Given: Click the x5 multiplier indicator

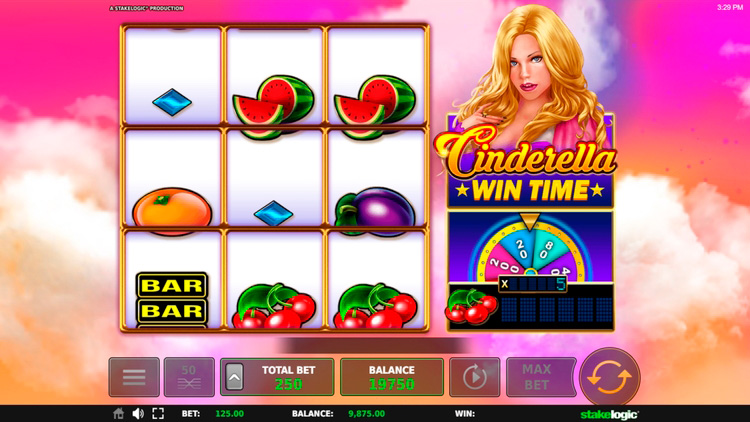Looking at the screenshot, I should coord(532,284).
